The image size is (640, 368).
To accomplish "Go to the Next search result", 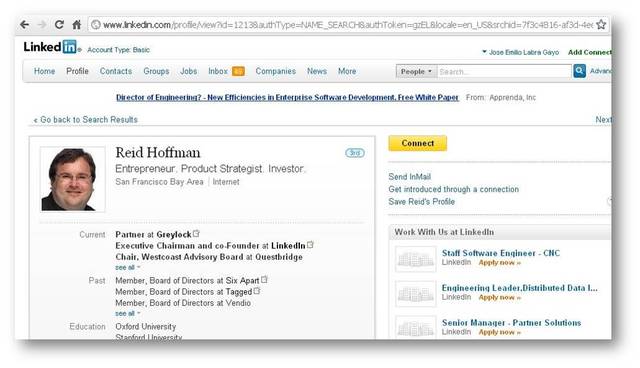I will click(x=603, y=120).
